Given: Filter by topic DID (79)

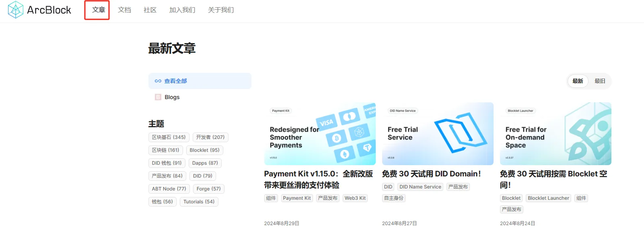Looking at the screenshot, I should tap(203, 176).
